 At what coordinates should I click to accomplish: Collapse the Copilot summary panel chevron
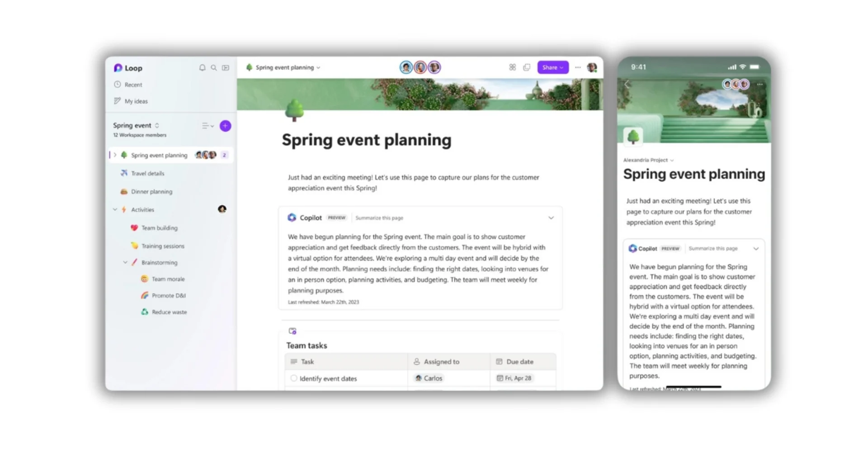pos(551,218)
